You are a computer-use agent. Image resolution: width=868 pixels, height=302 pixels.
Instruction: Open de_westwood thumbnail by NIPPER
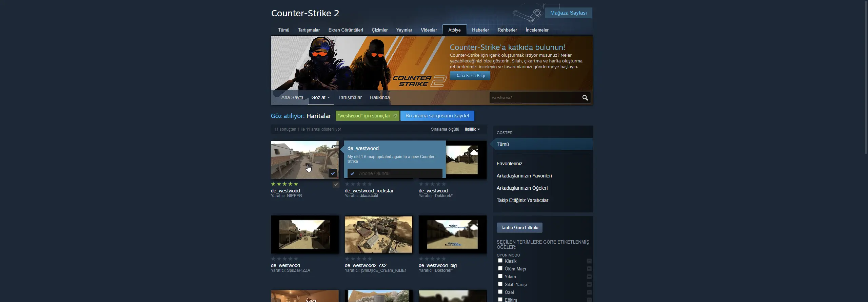point(305,160)
